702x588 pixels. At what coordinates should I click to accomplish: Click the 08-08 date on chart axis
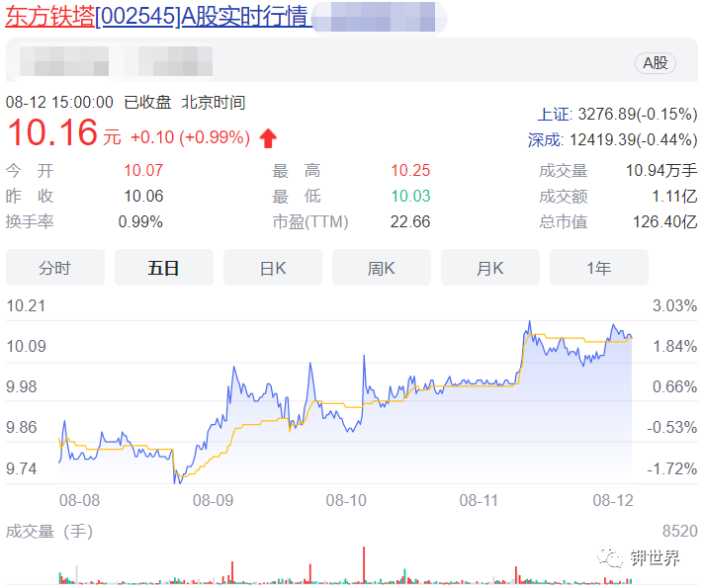pos(80,500)
